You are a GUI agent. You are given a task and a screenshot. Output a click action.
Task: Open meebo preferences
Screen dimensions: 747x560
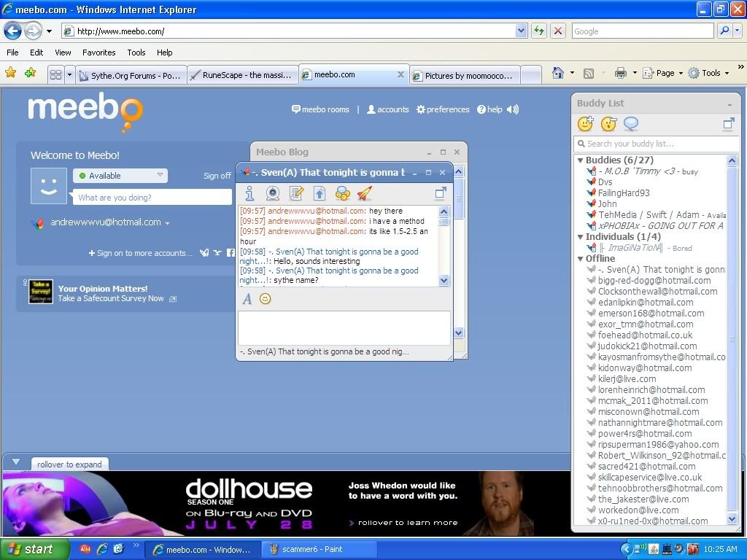click(x=443, y=109)
